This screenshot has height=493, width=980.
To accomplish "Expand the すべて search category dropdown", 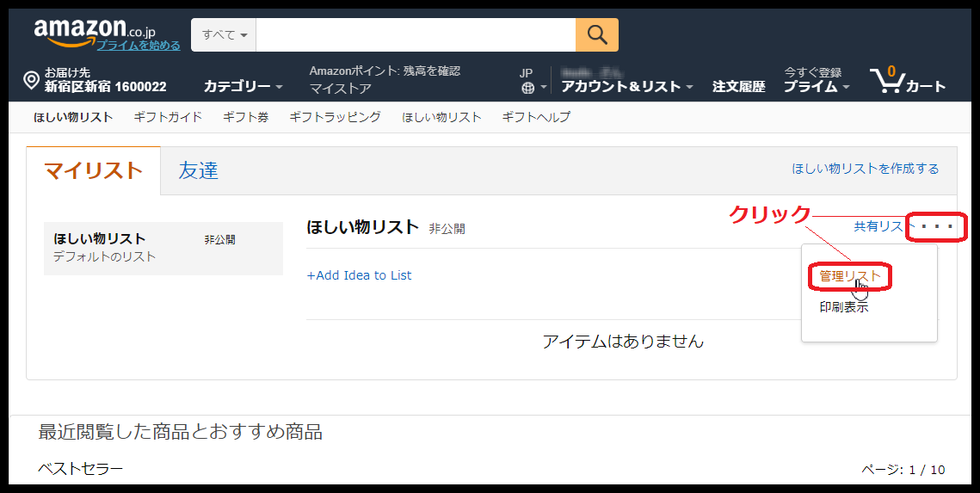I will coord(224,34).
